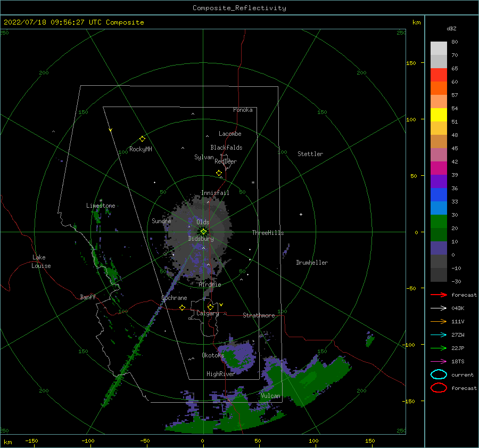Click the Calgary city label
Screen dimensions: 479x448
(208, 313)
